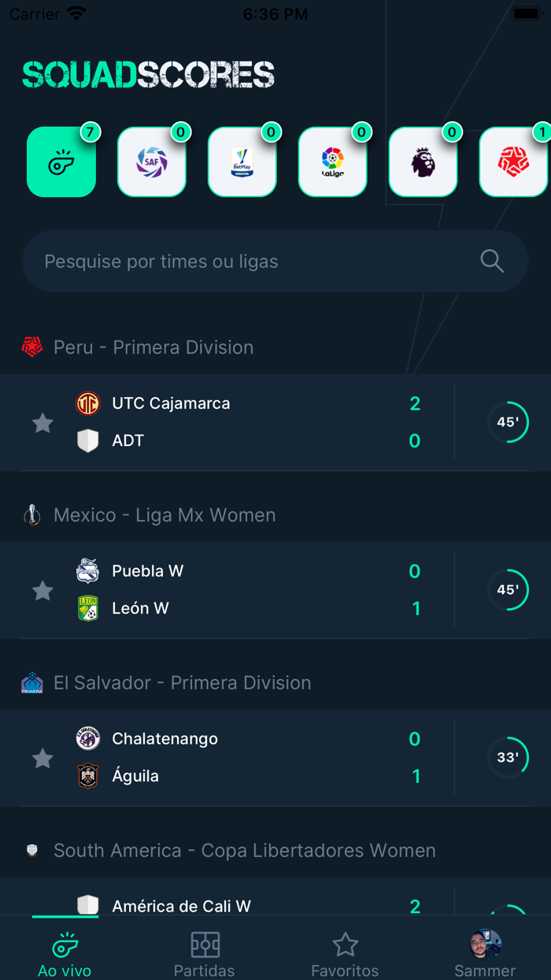Select the live whistle filter icon

[61, 162]
